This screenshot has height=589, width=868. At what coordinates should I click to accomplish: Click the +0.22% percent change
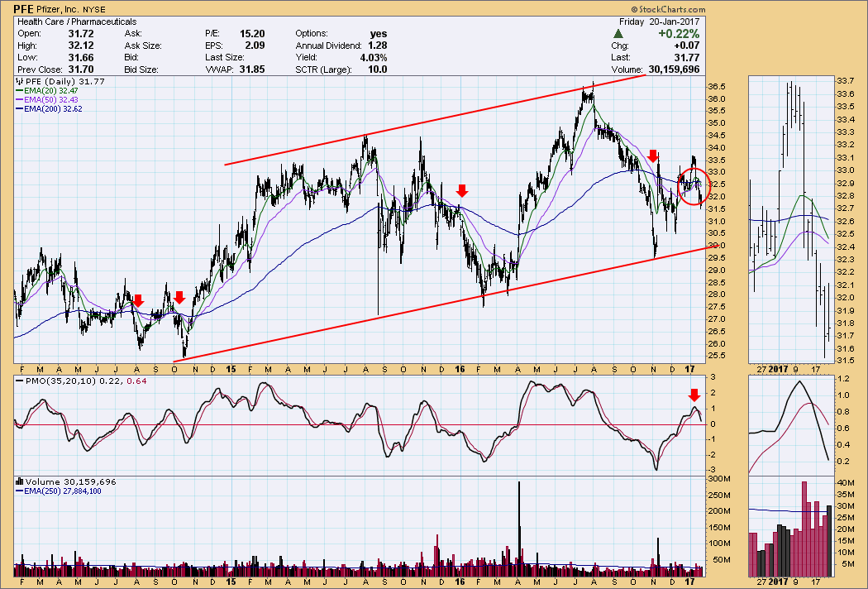(679, 34)
